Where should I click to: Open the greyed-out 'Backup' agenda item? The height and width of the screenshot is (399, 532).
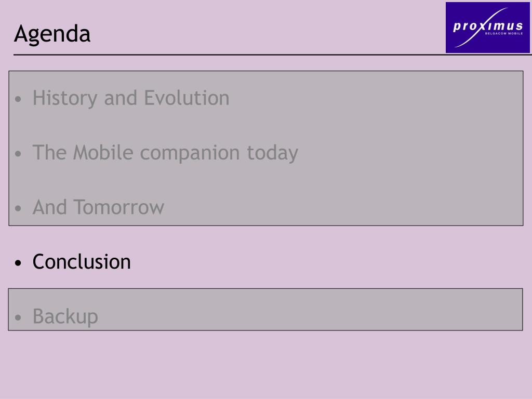point(65,317)
